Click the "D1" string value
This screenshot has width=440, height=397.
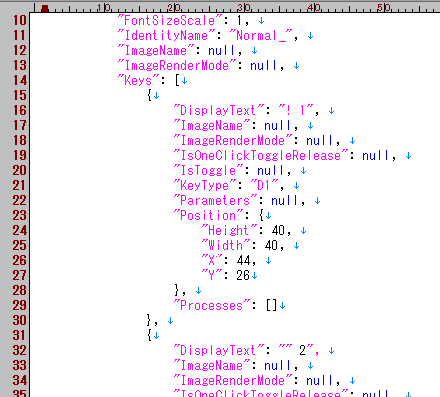(264, 185)
